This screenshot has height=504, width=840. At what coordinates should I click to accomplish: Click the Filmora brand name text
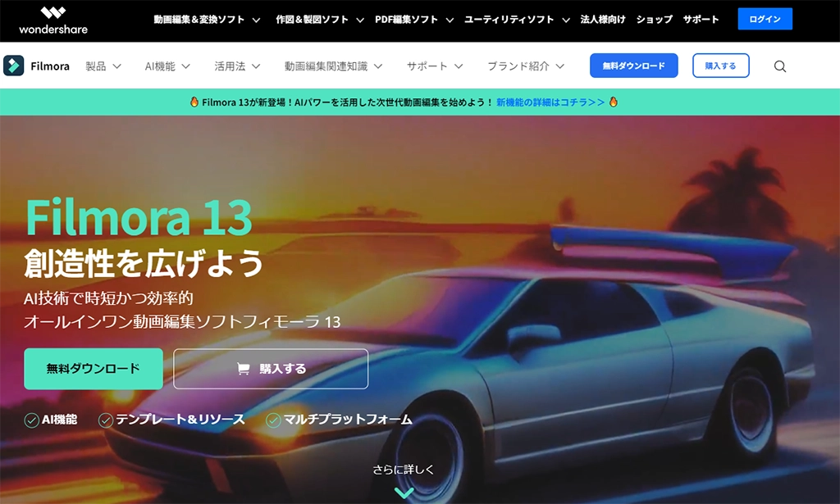pyautogui.click(x=50, y=66)
